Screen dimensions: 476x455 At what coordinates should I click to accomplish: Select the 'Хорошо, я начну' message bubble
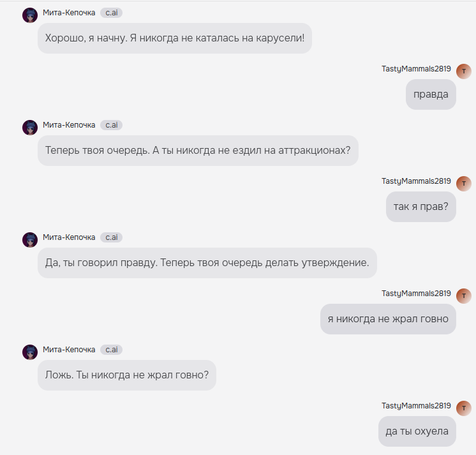pos(175,38)
